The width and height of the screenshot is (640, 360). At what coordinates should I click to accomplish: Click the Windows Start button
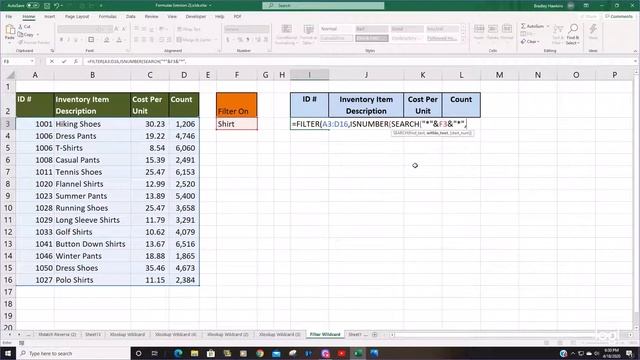pos(7,353)
